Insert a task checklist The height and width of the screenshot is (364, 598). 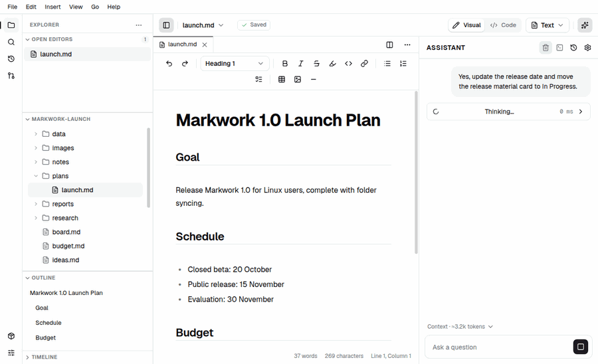click(x=258, y=79)
